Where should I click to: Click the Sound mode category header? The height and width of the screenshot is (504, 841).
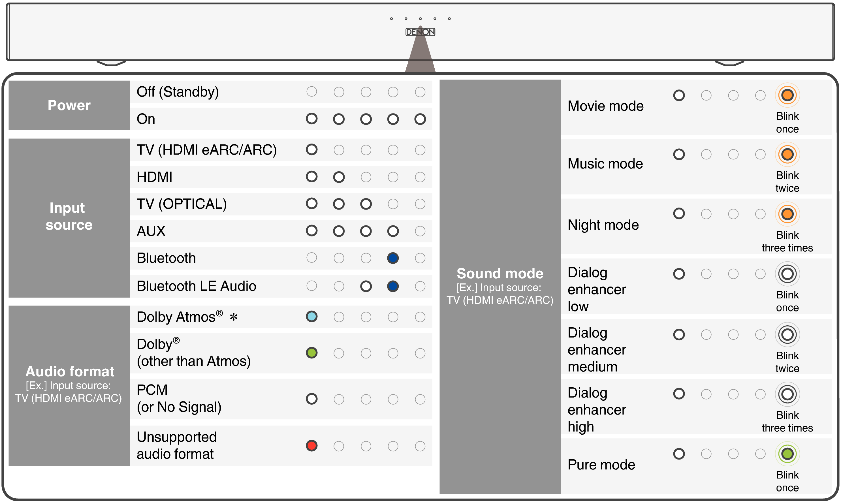tap(500, 274)
